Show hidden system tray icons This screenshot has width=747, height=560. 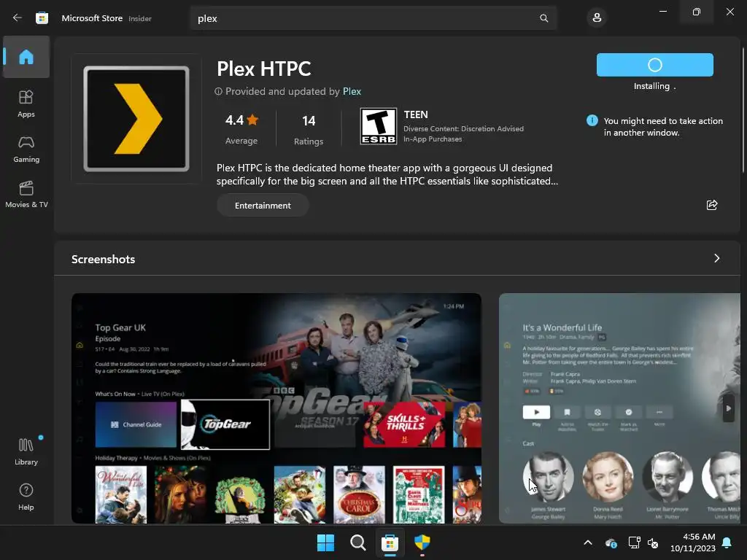[x=588, y=542]
